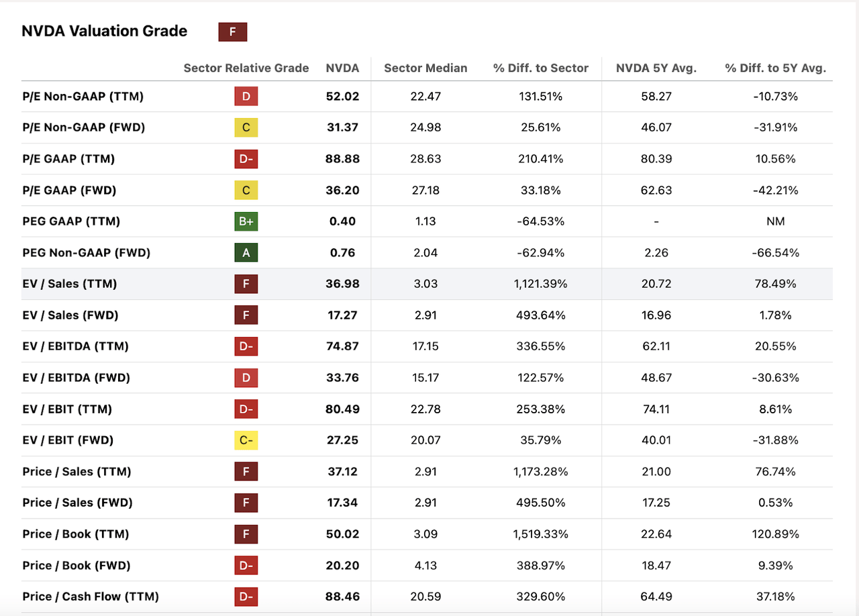Click the -42.21% 5Y average difference
Screen dimensions: 859x616
776,191
